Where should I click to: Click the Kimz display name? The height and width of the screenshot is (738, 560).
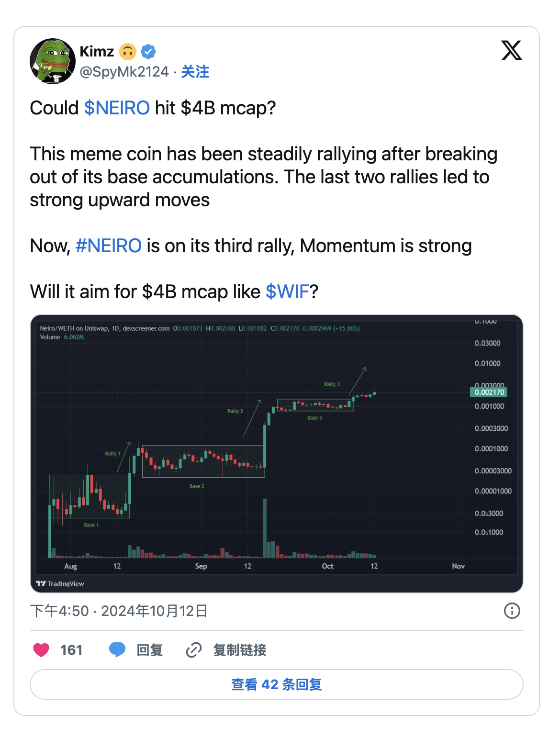click(x=97, y=51)
